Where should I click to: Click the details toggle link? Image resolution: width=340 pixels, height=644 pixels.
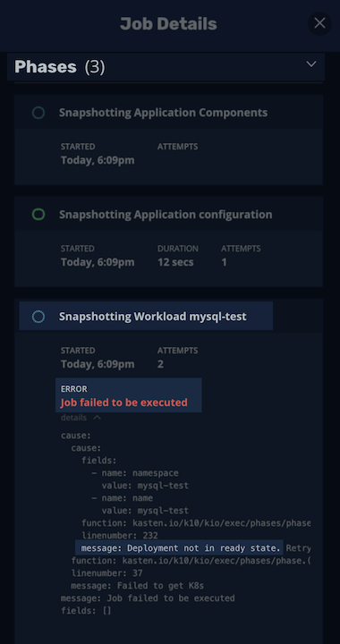74,418
